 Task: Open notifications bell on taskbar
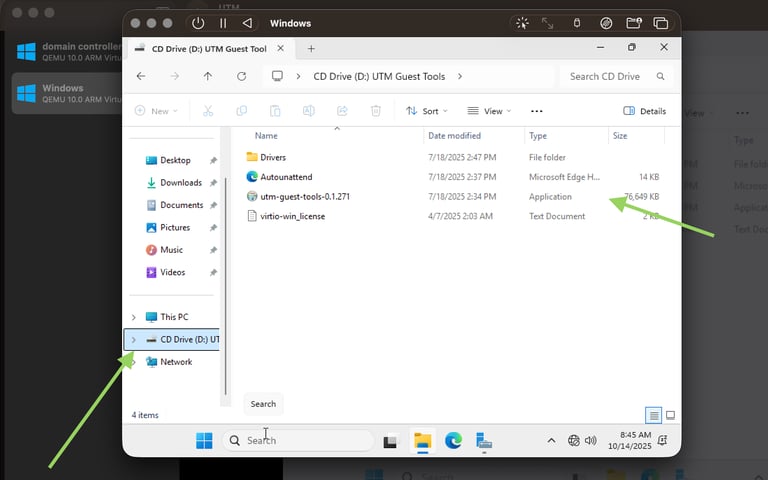[x=662, y=440]
